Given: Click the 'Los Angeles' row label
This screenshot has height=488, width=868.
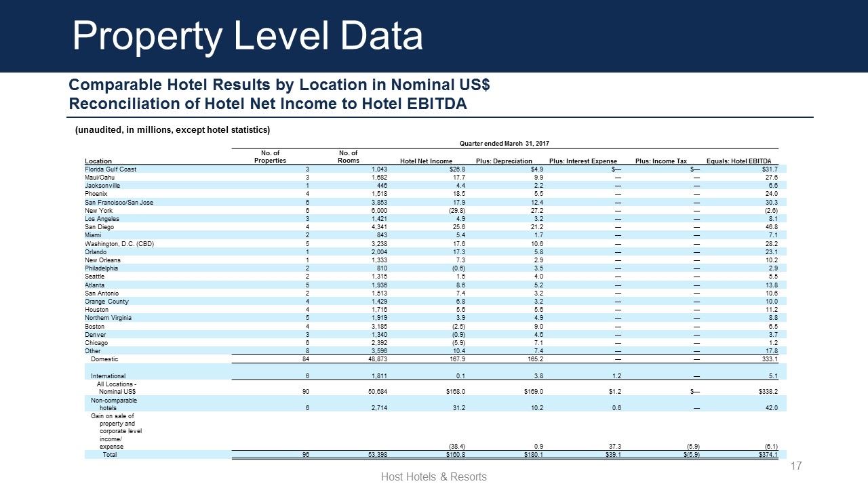Looking at the screenshot, I should pyautogui.click(x=102, y=219).
